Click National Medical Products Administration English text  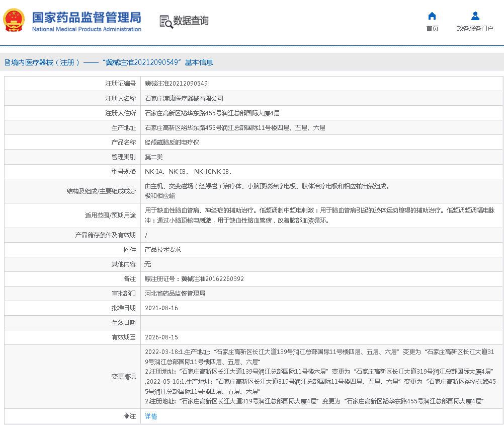coord(87,29)
